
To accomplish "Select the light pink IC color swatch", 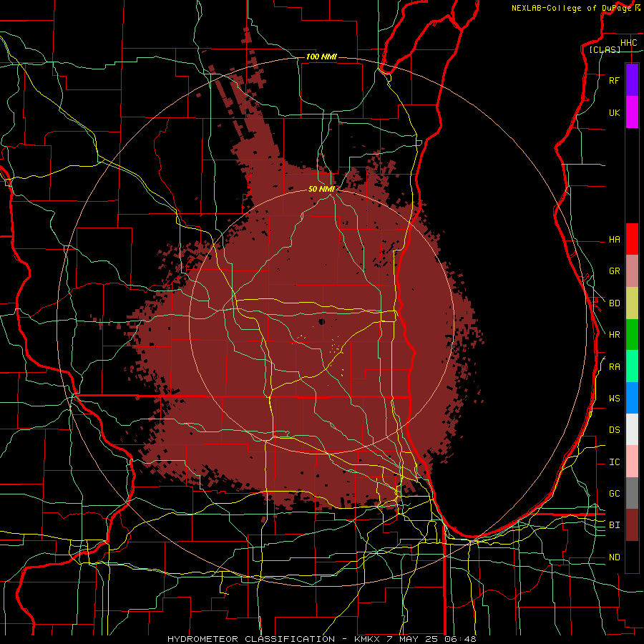I will (632, 462).
